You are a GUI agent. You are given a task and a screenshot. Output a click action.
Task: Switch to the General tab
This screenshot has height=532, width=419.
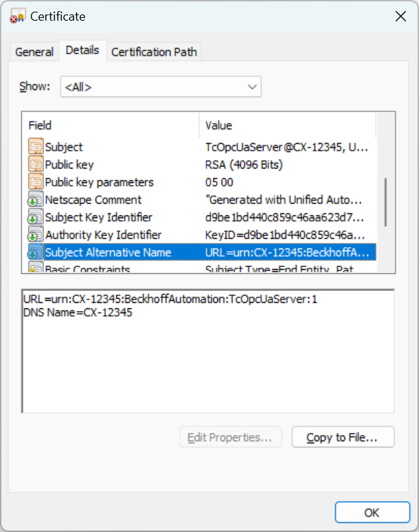coord(34,52)
